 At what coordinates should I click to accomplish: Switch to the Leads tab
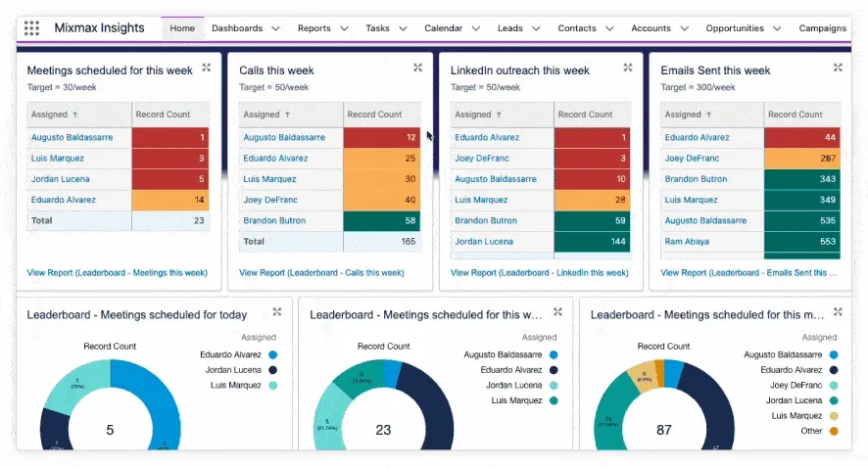point(509,28)
